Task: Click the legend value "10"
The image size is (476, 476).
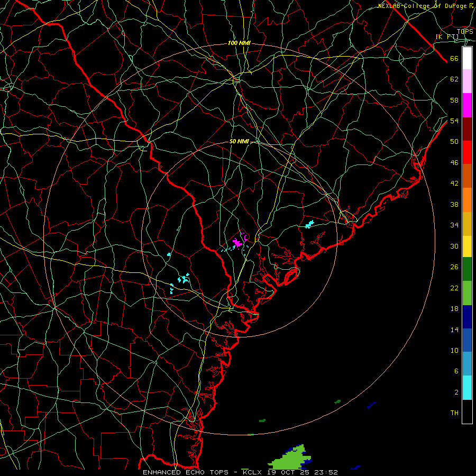Action: (454, 350)
